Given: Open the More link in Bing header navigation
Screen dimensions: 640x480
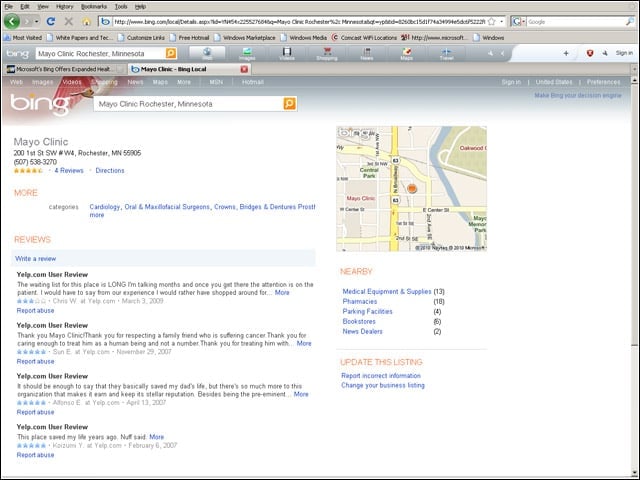Looking at the screenshot, I should (x=184, y=82).
